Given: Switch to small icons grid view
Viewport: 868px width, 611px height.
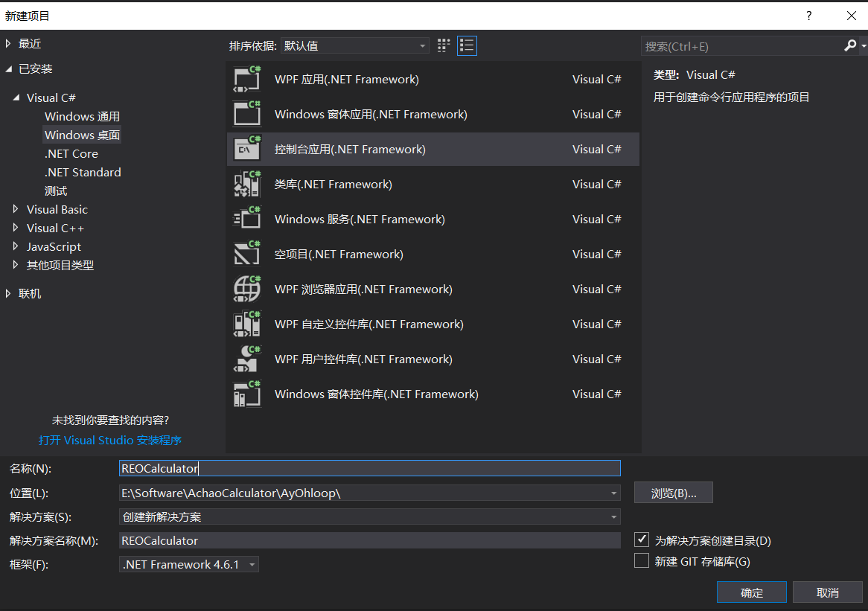Looking at the screenshot, I should point(444,45).
